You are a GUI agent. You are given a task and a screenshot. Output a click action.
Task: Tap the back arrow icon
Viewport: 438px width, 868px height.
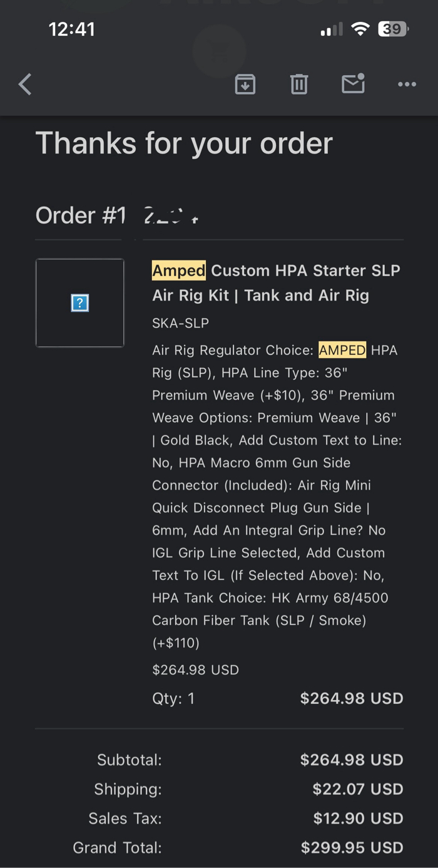click(25, 84)
